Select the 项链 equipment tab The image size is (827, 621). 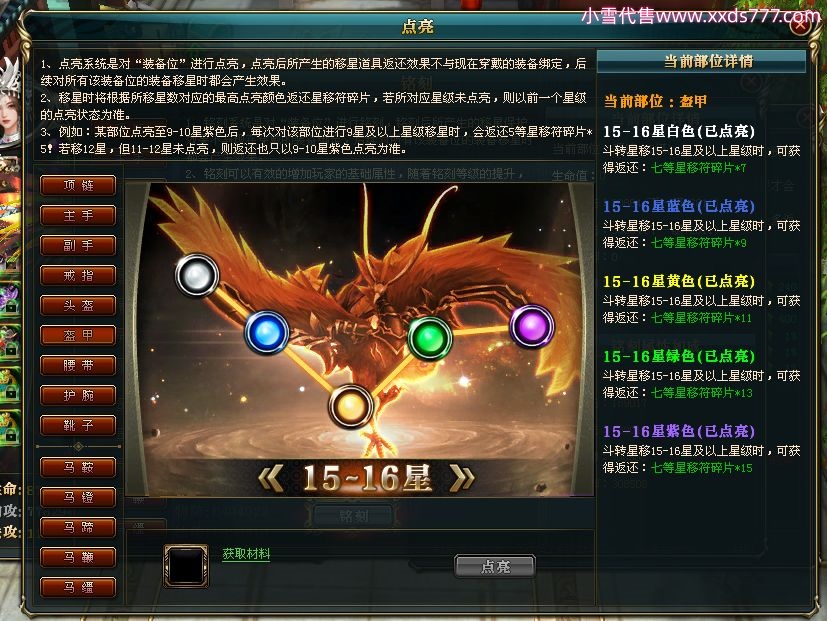click(x=78, y=186)
